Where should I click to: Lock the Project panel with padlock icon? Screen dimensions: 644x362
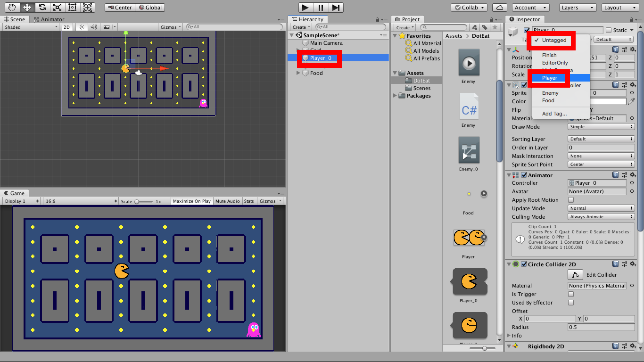pos(491,19)
